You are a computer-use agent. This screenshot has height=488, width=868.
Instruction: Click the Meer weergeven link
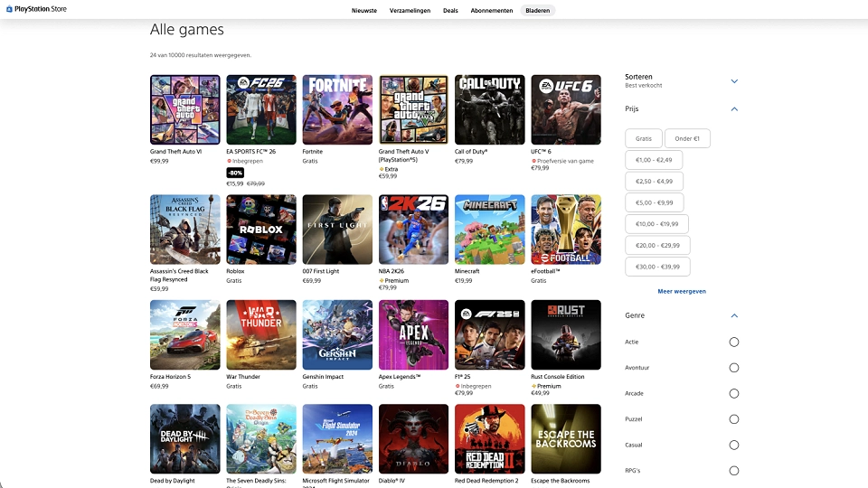[x=682, y=292]
